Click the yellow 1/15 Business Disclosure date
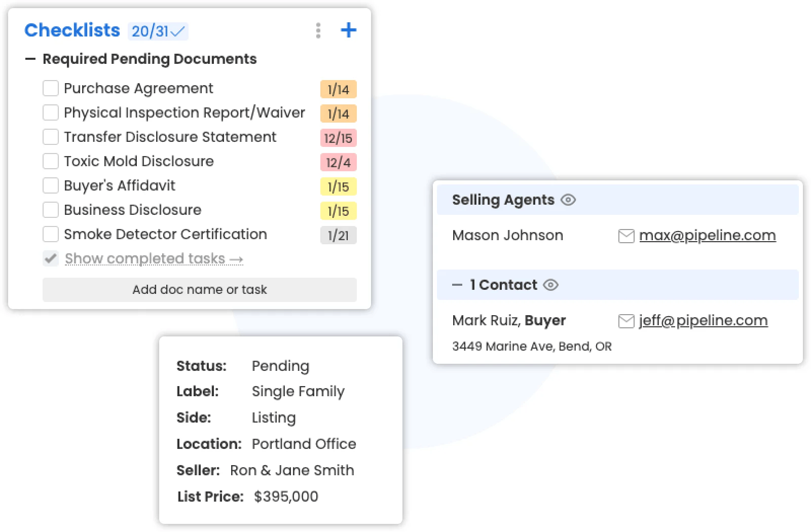Screen dimensions: 811x532 click(338, 211)
